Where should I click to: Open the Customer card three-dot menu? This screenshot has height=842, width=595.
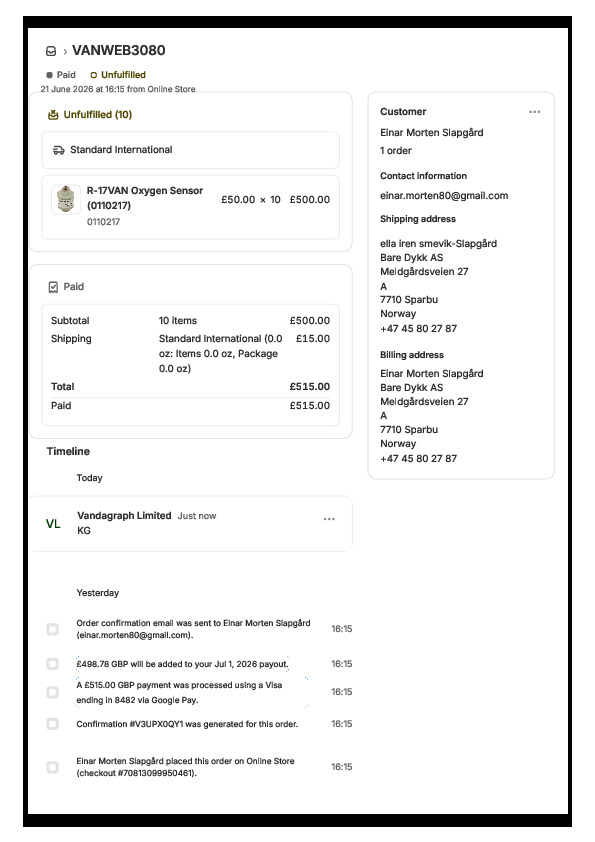tap(534, 112)
